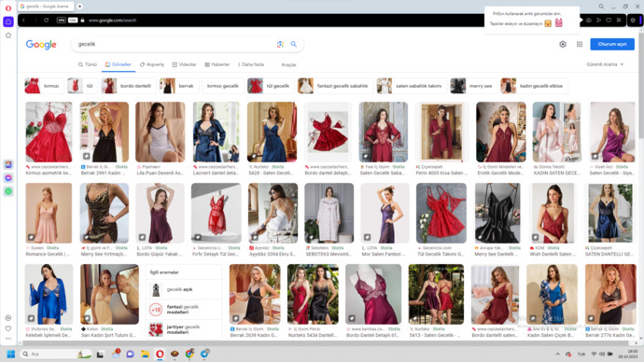Click the blue search magnifier icon
The image size is (644, 362).
pos(294,45)
